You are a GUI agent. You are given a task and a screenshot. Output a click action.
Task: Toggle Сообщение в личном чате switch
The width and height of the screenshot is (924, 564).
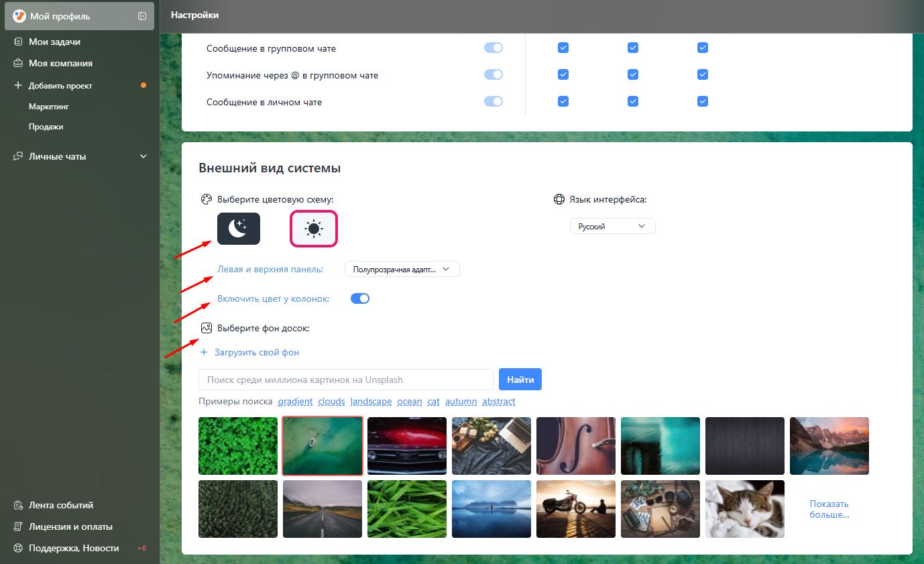coord(494,101)
